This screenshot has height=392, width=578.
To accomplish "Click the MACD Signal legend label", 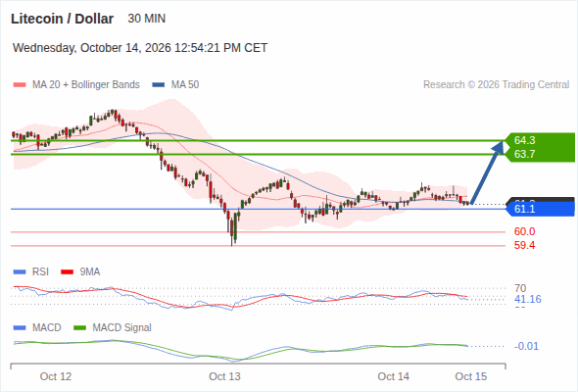I will (x=121, y=328).
